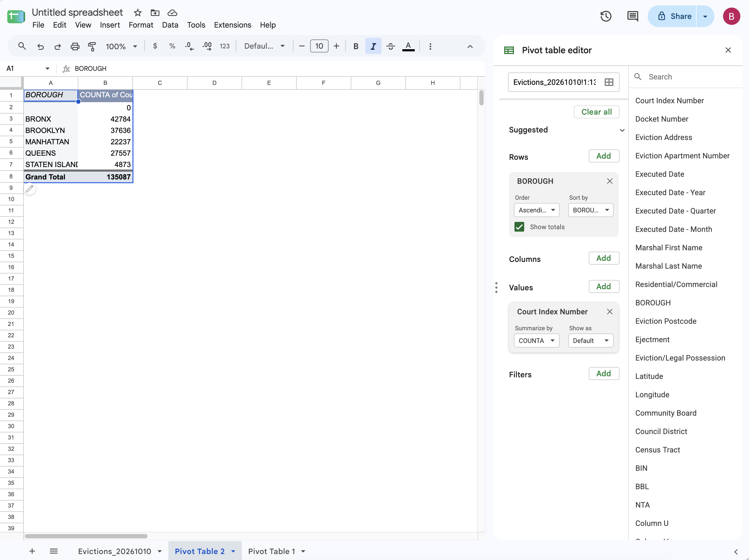The height and width of the screenshot is (560, 749).
Task: Open text color picker
Action: (x=408, y=46)
